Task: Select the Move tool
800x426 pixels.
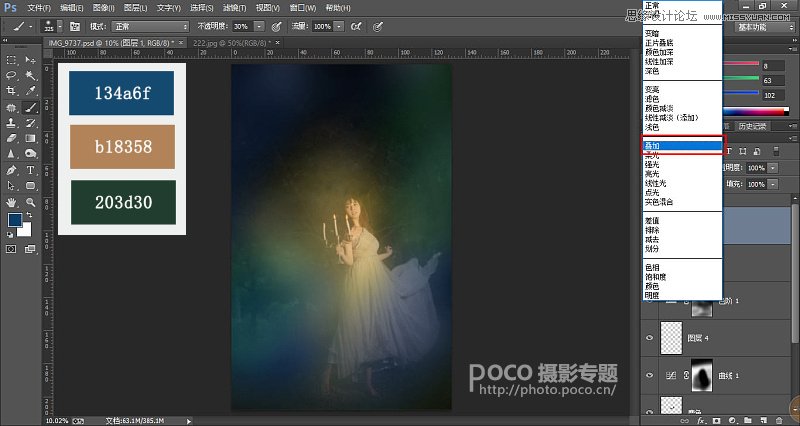Action: [x=31, y=60]
